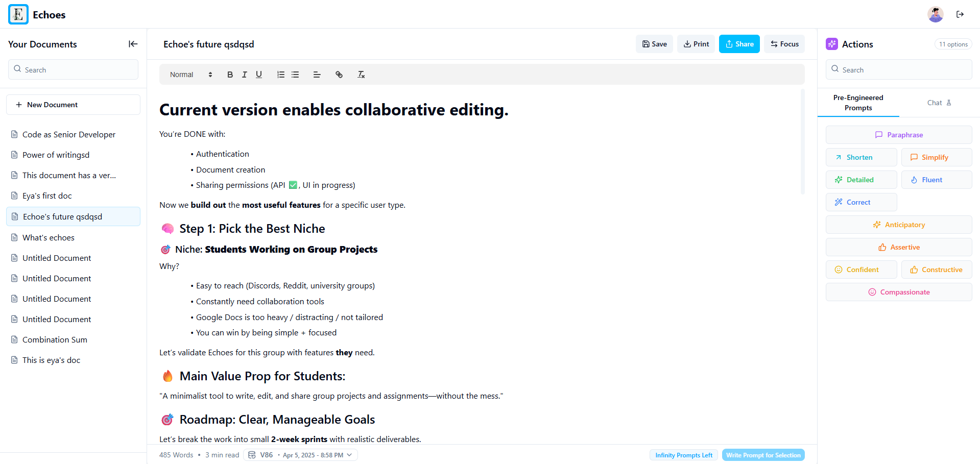The height and width of the screenshot is (464, 980).
Task: Insert a hyperlink using link icon
Action: click(x=339, y=75)
